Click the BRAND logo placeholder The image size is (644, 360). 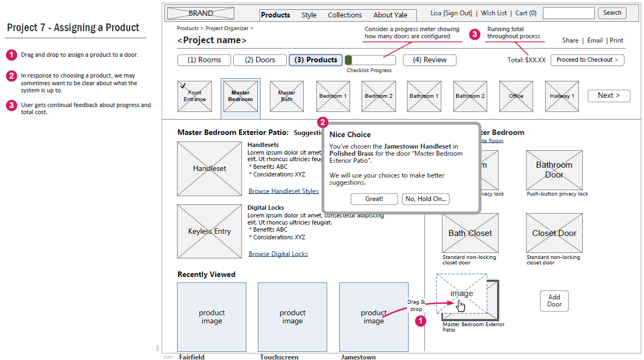pos(200,14)
